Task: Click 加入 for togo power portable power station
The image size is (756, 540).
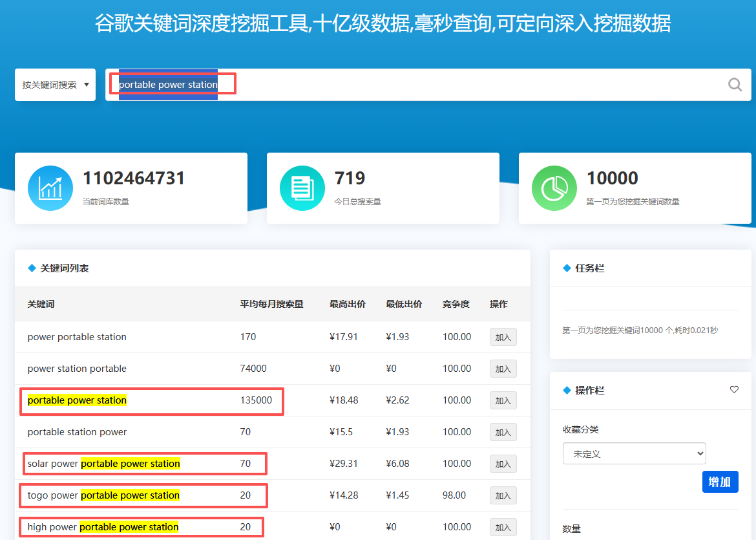Action: pyautogui.click(x=503, y=495)
